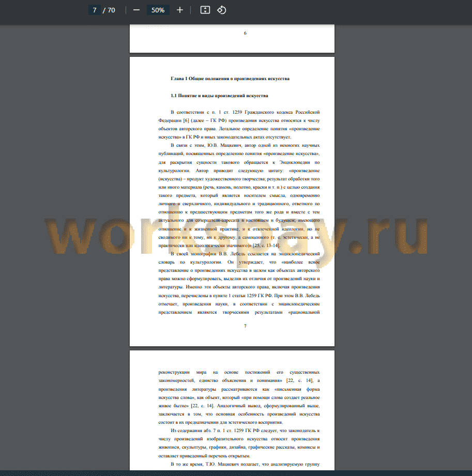Viewport: 472px width, 476px height.
Task: Click paragraph starting 'В связи с этим, Ю.В. Мацкевич'
Action: coord(239,195)
